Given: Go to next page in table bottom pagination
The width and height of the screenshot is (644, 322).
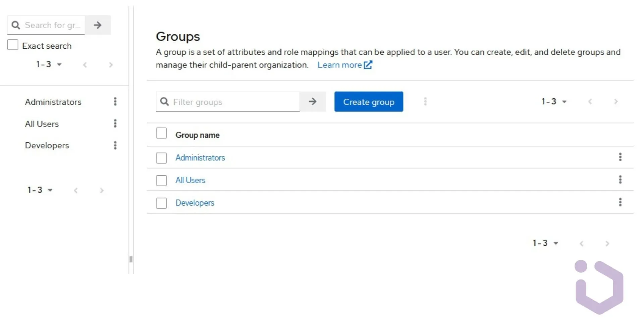Looking at the screenshot, I should (x=607, y=243).
